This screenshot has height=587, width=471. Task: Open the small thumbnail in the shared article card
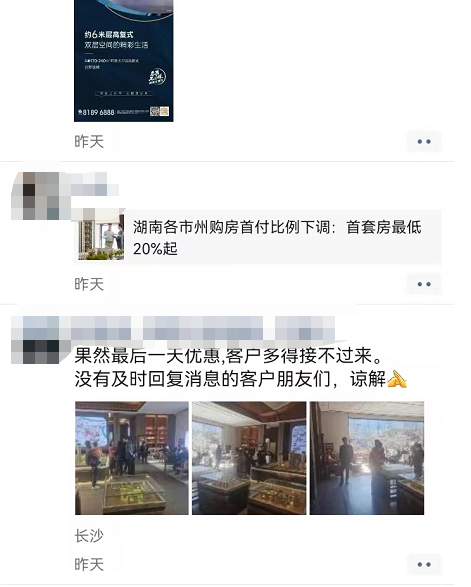[x=101, y=237]
